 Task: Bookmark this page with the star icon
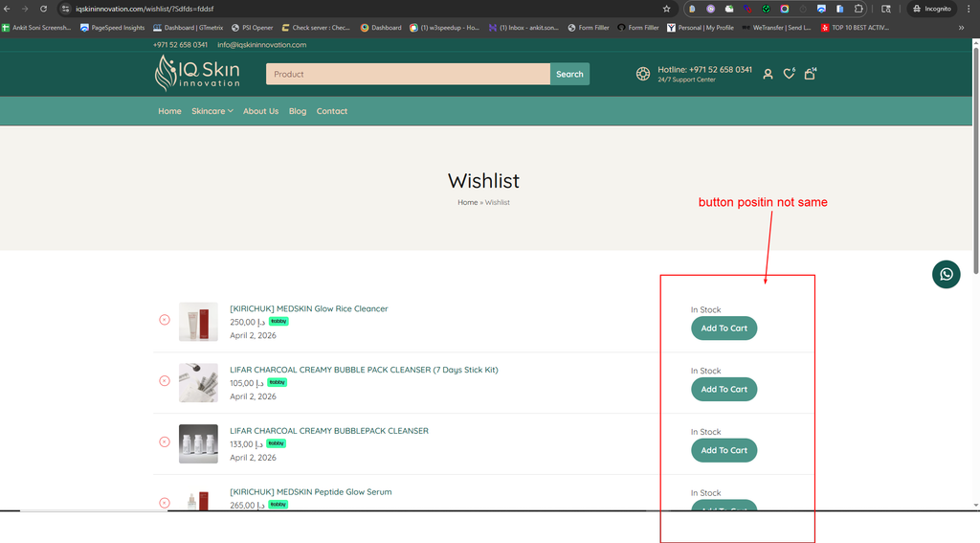tap(666, 9)
